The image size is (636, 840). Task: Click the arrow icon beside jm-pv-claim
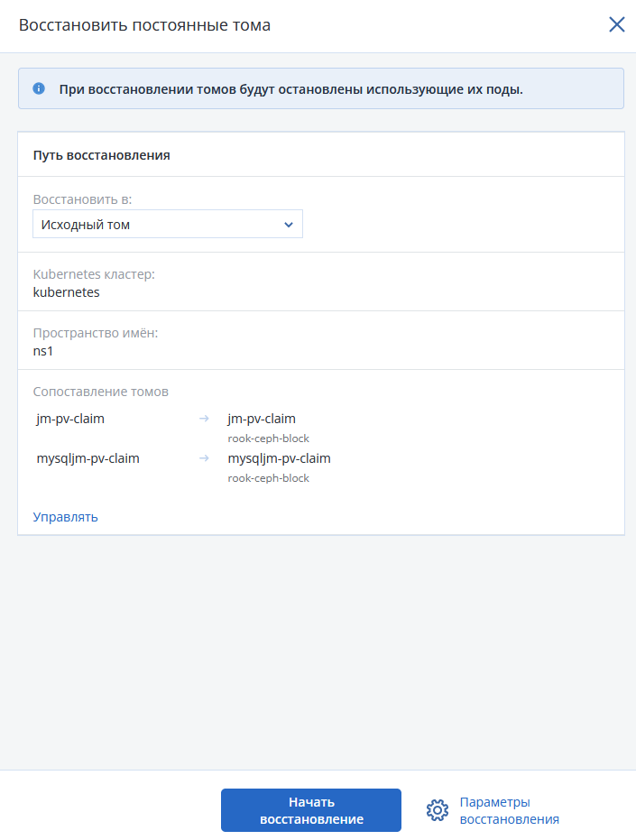pos(204,419)
